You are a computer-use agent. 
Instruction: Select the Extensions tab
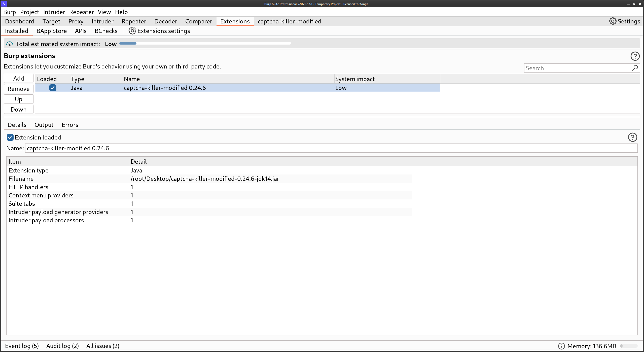tap(235, 21)
